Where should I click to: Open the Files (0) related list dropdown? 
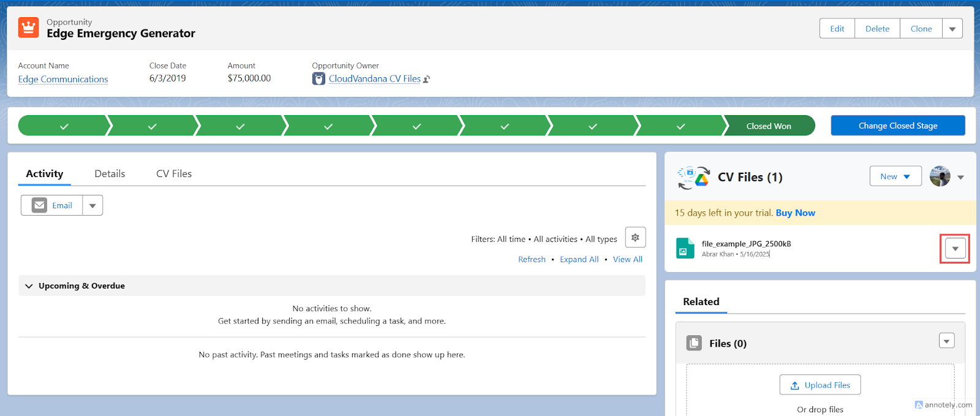coord(947,341)
